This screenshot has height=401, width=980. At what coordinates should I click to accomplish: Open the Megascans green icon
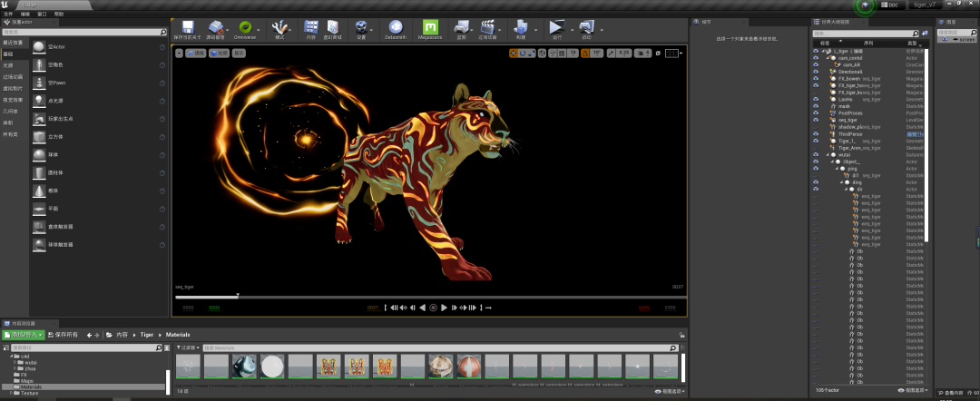point(429,27)
